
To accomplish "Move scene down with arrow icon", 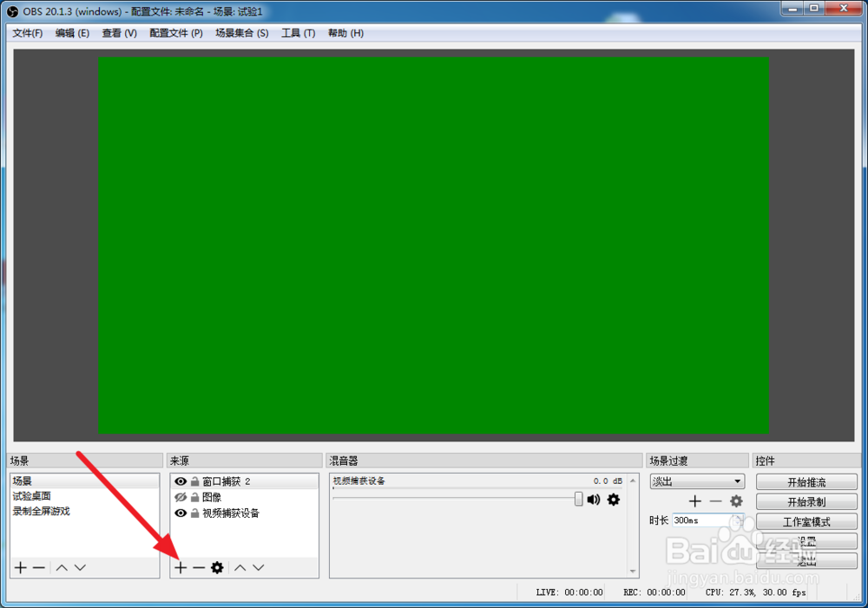I will pyautogui.click(x=80, y=567).
